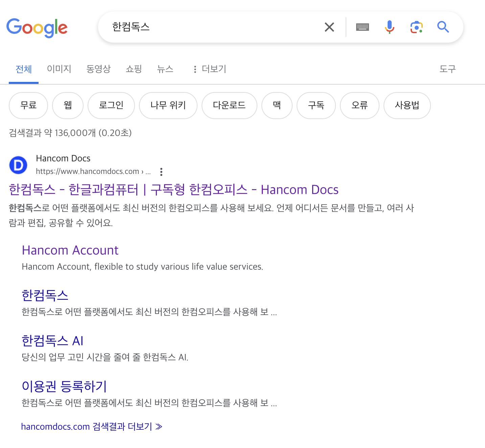Switch to the 동영상 tab
Screen dimensions: 485x448
click(x=98, y=69)
